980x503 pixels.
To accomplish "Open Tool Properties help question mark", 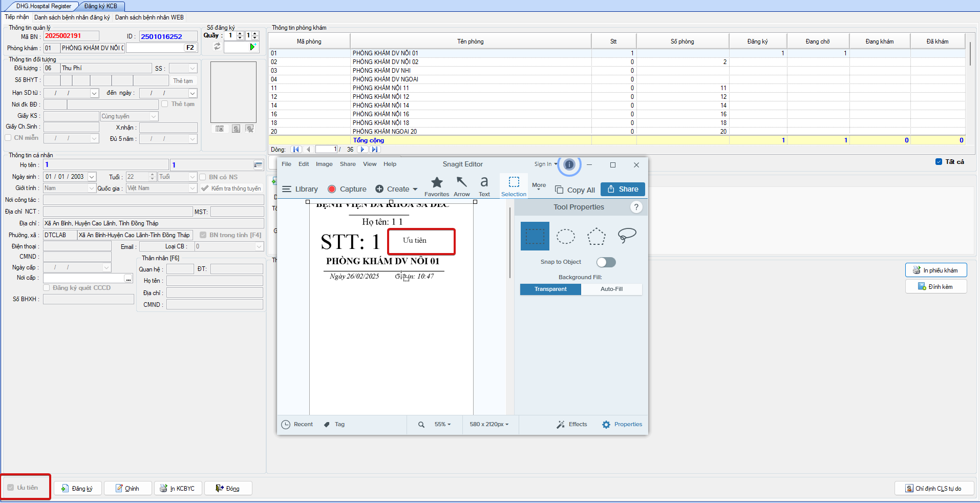I will [x=636, y=207].
